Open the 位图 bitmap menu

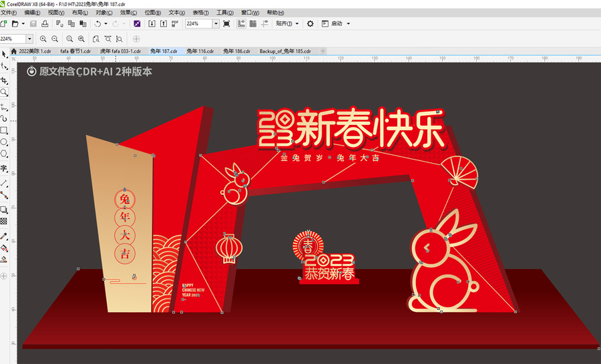tap(152, 13)
